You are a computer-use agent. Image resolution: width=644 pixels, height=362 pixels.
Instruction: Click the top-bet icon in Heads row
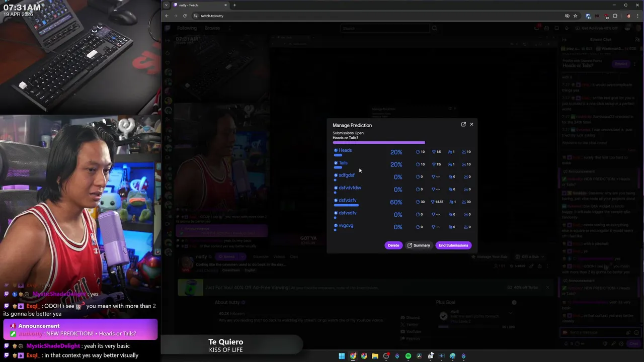click(464, 152)
